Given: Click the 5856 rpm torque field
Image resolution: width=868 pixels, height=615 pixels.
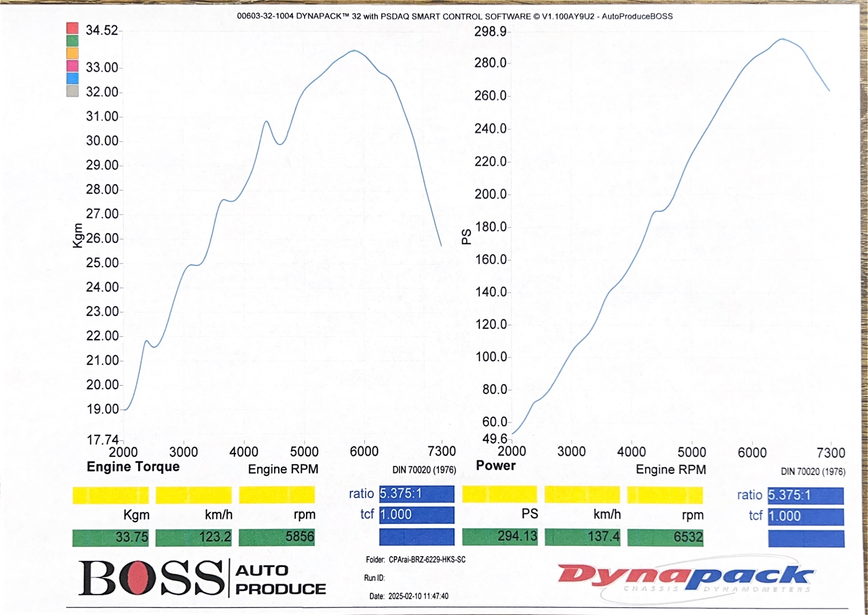Looking at the screenshot, I should (x=276, y=537).
